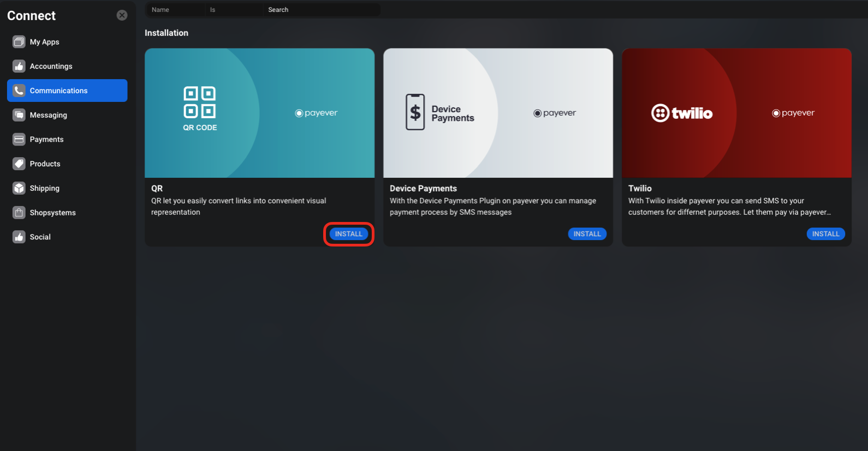Click the Connect panel title
868x451 pixels.
(32, 16)
